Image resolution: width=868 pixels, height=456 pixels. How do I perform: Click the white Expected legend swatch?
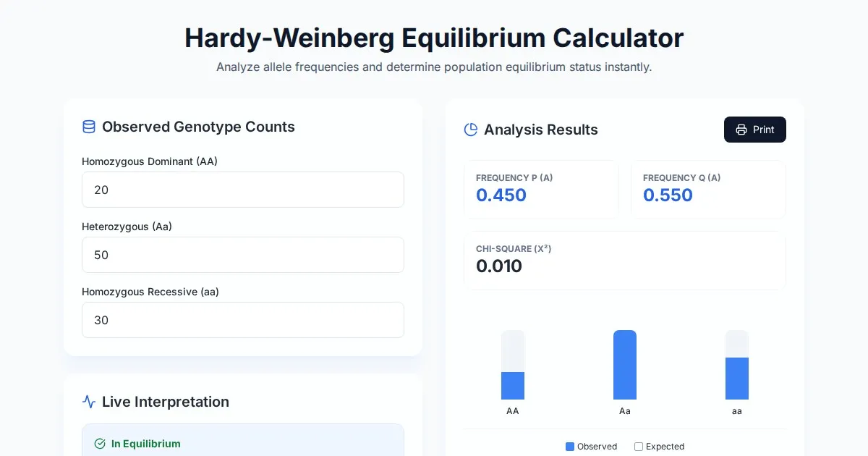tap(639, 447)
